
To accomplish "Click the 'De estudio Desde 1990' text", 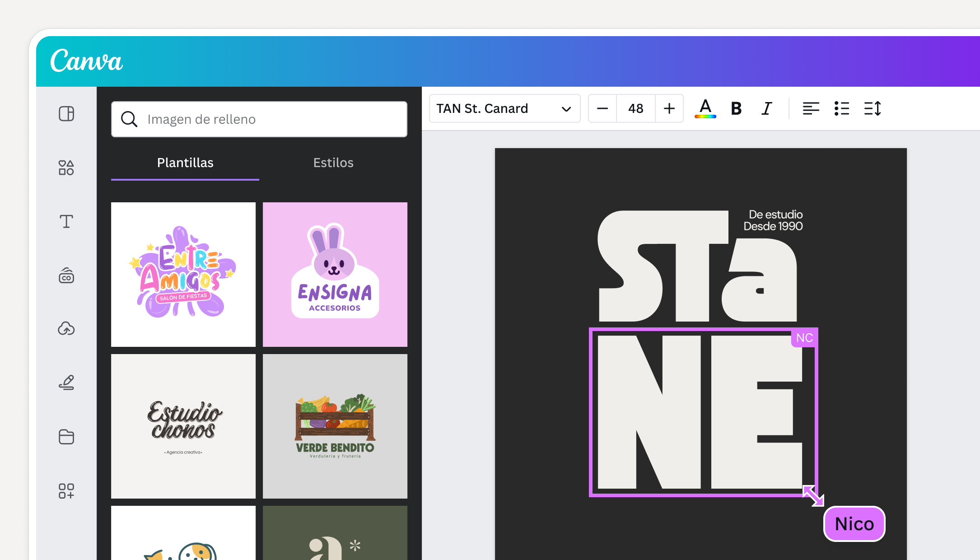I will click(x=773, y=220).
